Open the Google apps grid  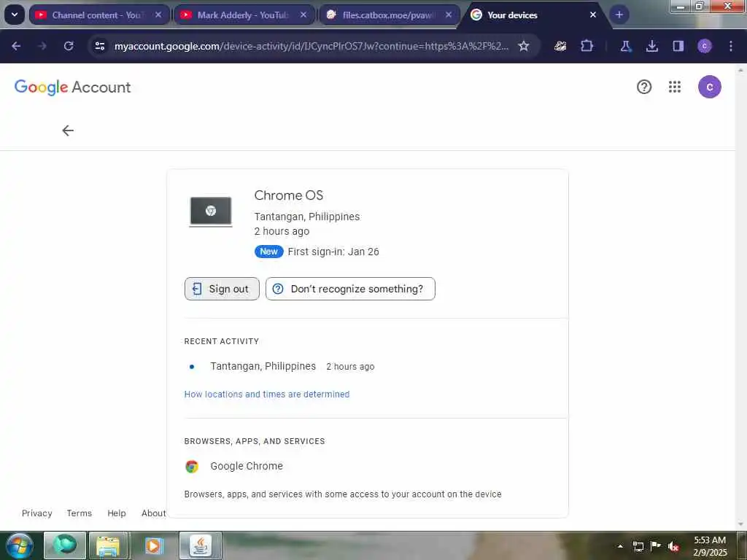click(x=675, y=87)
